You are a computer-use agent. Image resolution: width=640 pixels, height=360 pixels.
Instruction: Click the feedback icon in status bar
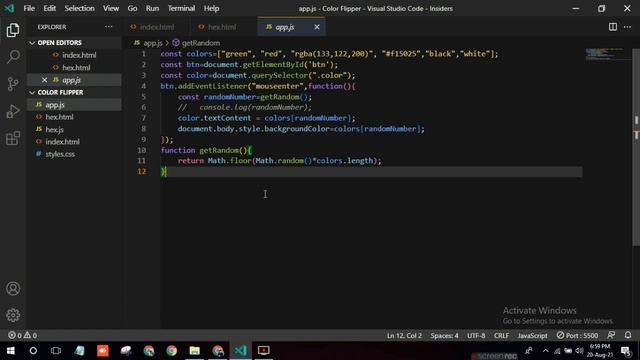(611, 335)
